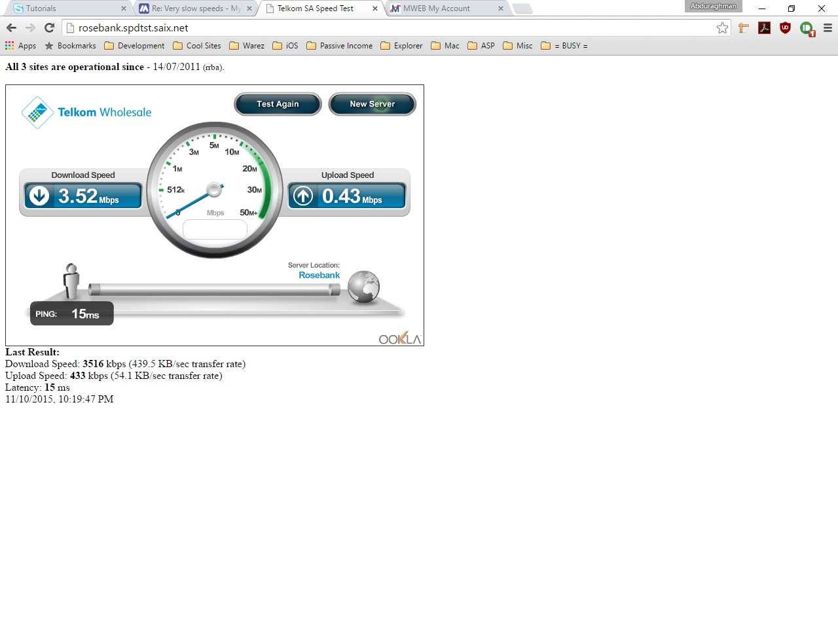838x644 pixels.
Task: Open the ASP bookmarks folder
Action: pyautogui.click(x=481, y=46)
